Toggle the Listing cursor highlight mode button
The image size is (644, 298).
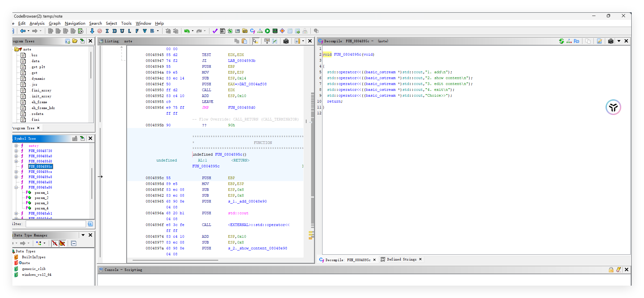(255, 41)
